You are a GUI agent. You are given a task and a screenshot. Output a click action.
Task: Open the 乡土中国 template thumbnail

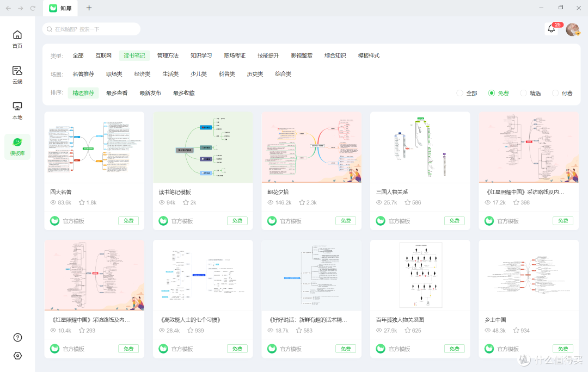pos(529,275)
